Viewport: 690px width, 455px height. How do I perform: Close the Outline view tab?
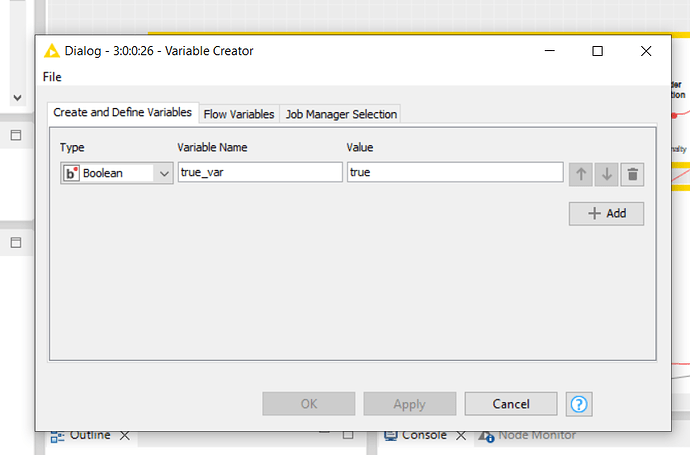click(x=125, y=436)
